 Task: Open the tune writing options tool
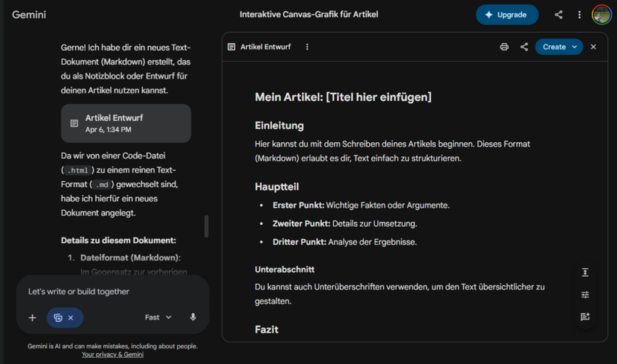(584, 294)
